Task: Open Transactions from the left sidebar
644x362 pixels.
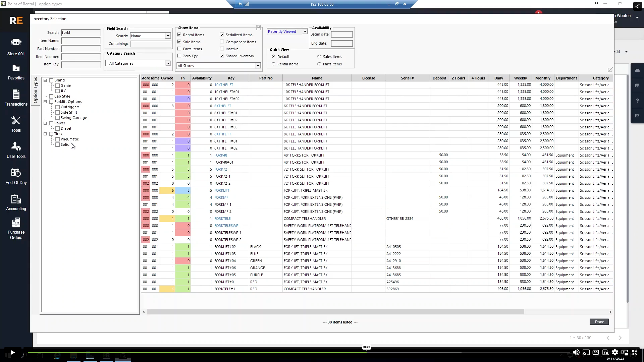Action: click(x=16, y=98)
